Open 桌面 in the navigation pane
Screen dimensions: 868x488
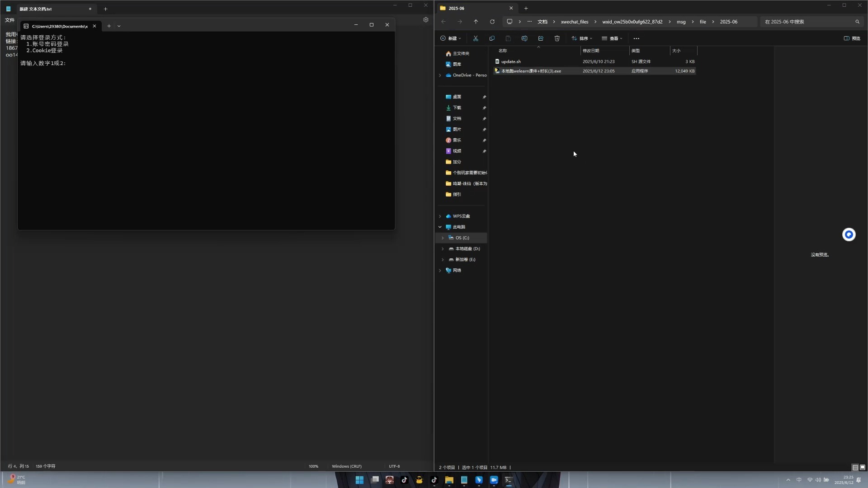457,97
